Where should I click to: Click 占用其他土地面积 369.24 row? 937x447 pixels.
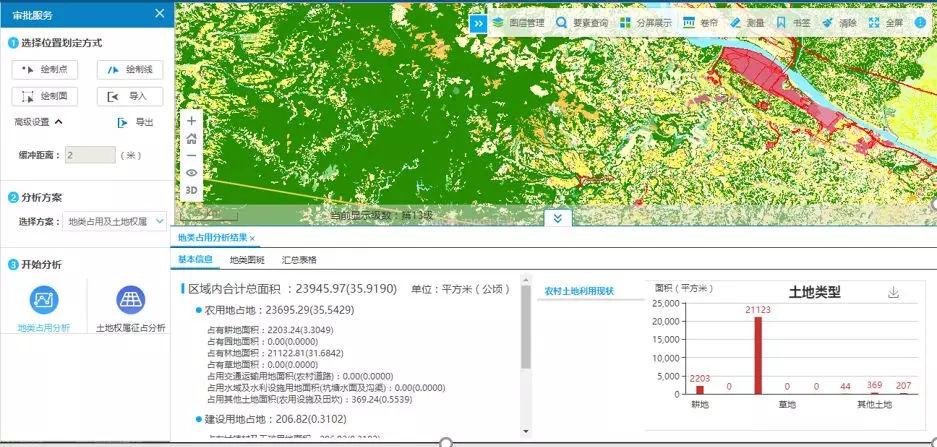click(x=310, y=399)
